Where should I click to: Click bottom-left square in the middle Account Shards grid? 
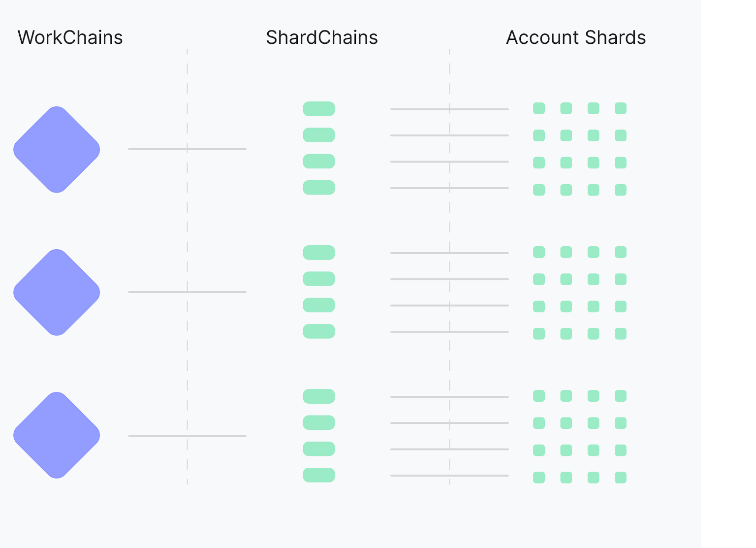pyautogui.click(x=539, y=334)
